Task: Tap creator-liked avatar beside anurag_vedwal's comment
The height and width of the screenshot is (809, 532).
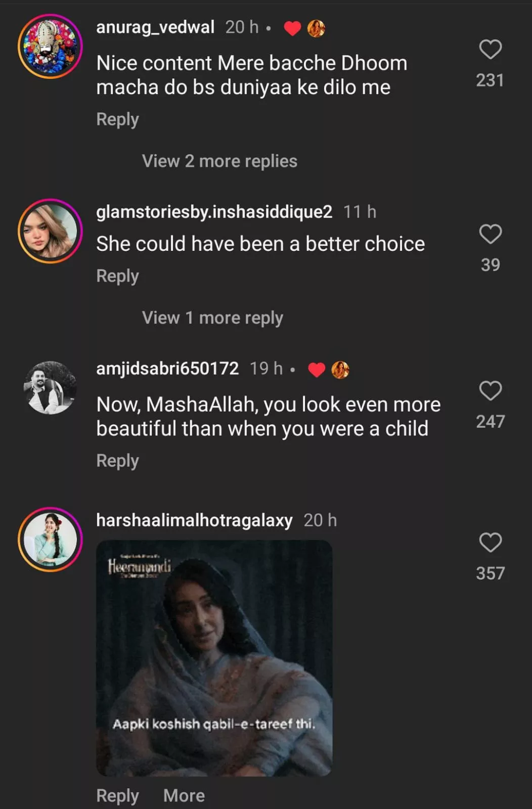Action: point(316,28)
